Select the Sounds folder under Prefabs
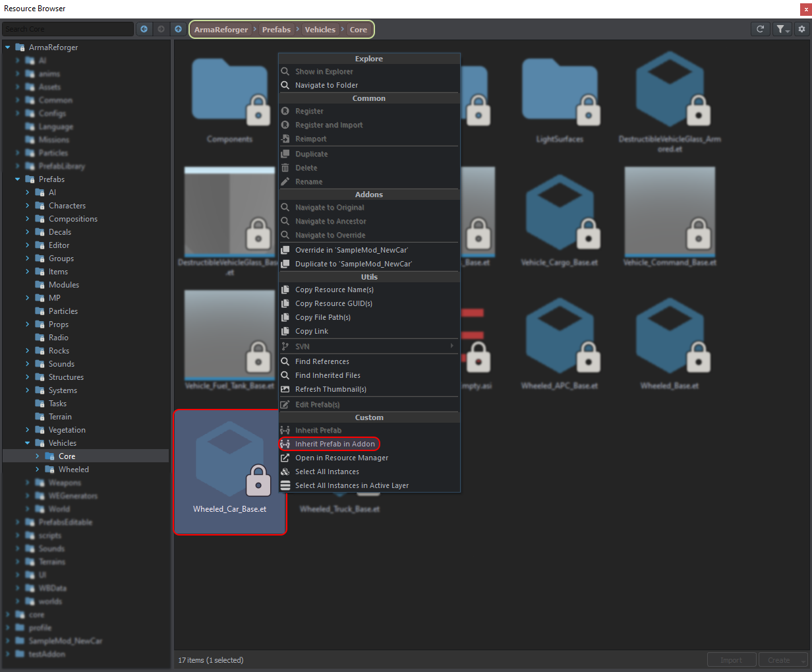The width and height of the screenshot is (812, 672). pyautogui.click(x=61, y=364)
